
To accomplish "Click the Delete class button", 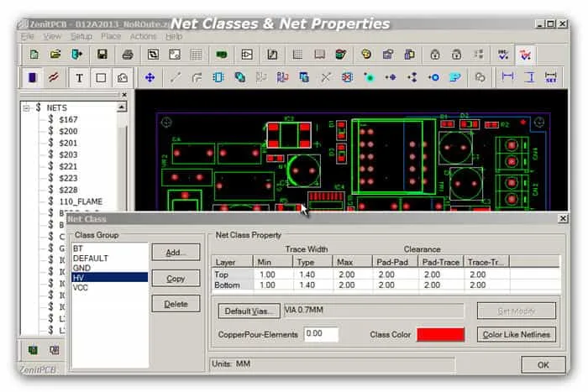I will click(x=176, y=304).
